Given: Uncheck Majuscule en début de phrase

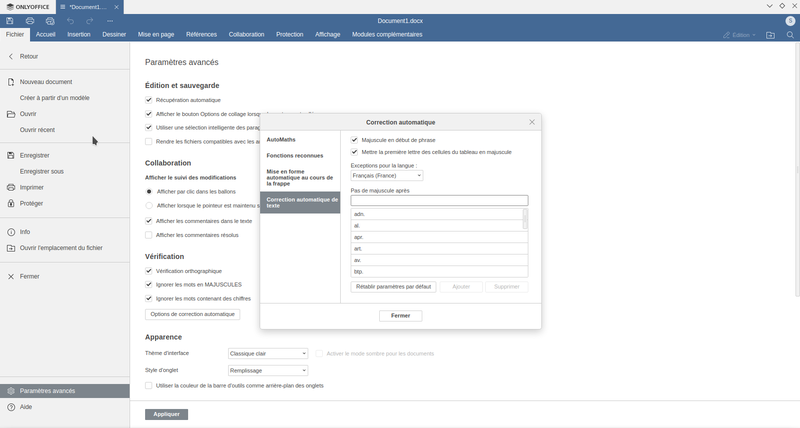Looking at the screenshot, I should coord(354,139).
